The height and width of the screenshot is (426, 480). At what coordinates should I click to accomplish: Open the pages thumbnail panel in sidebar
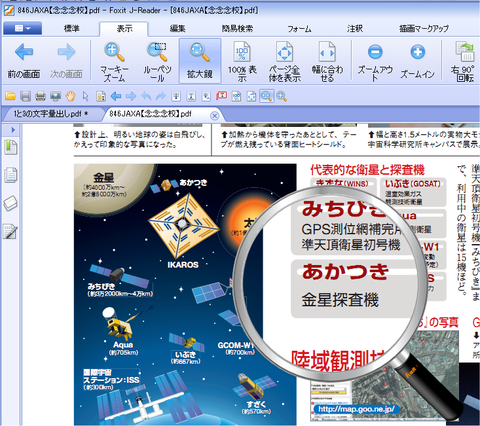coord(11,175)
